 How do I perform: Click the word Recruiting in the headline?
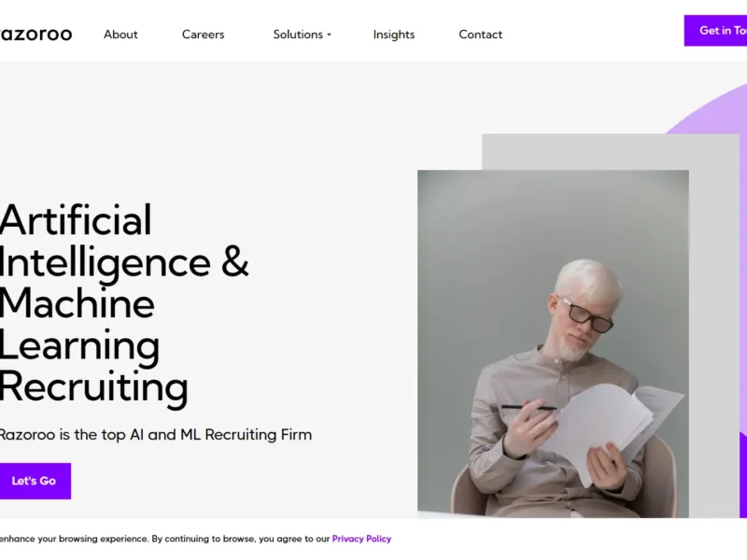[94, 387]
